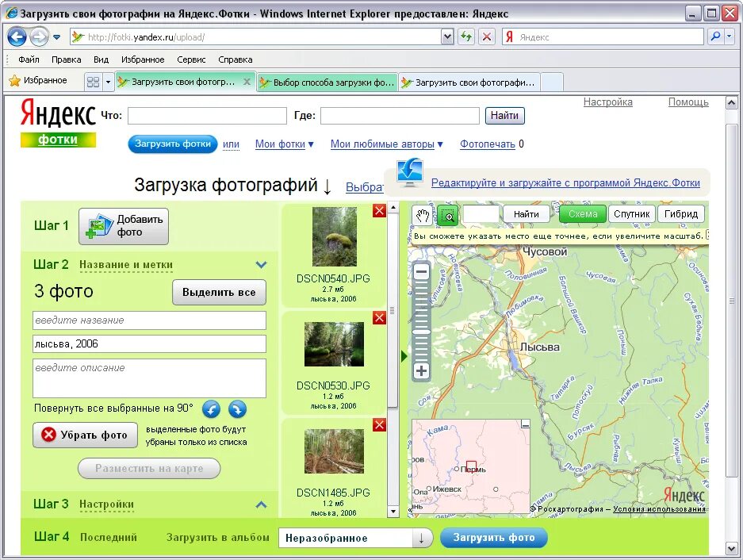Viewport: 743px width, 560px height.
Task: Select the DSCN0530.JPG thumbnail
Action: click(334, 344)
